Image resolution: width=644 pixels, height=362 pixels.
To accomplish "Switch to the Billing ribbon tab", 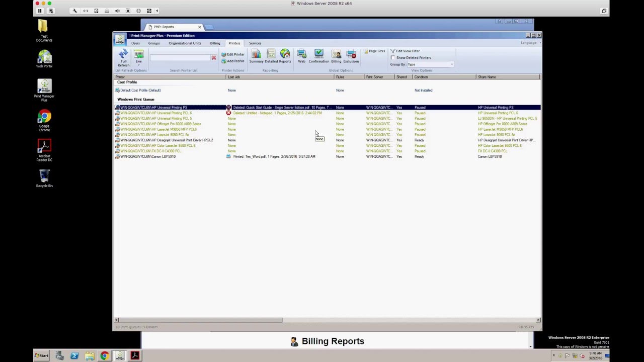I will click(x=215, y=43).
